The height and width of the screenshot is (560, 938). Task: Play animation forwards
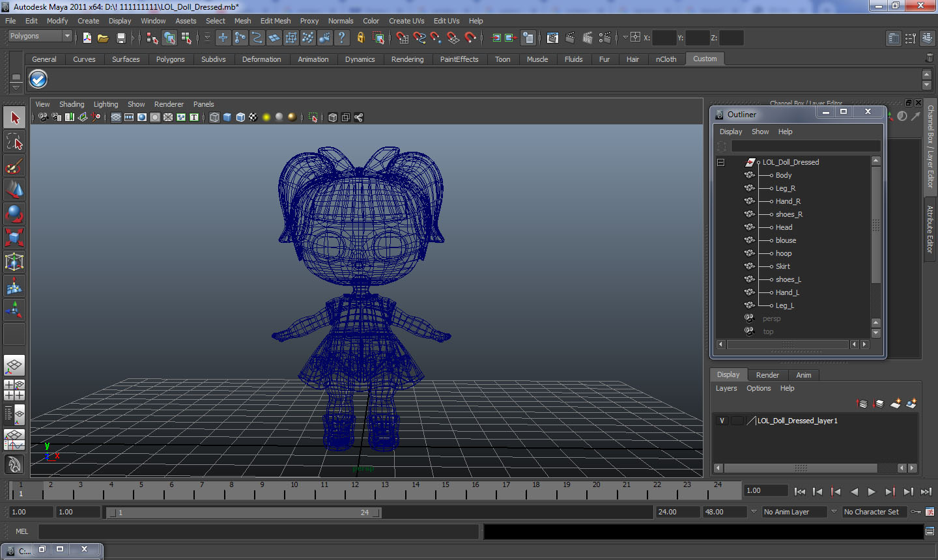(x=872, y=492)
